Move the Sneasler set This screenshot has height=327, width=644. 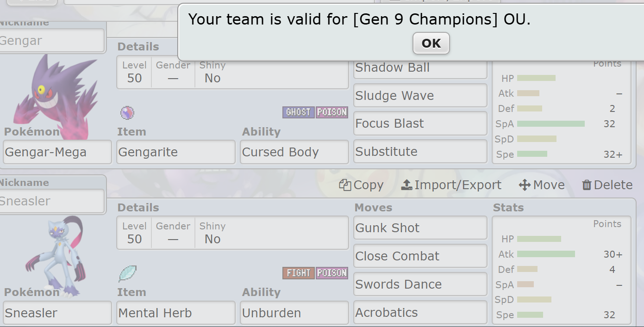tap(542, 185)
